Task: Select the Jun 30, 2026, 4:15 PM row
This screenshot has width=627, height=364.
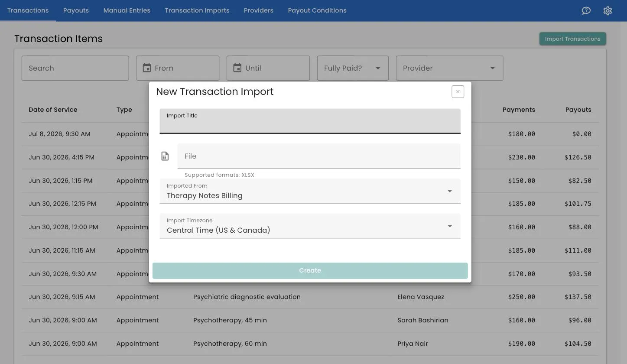Action: (x=310, y=157)
